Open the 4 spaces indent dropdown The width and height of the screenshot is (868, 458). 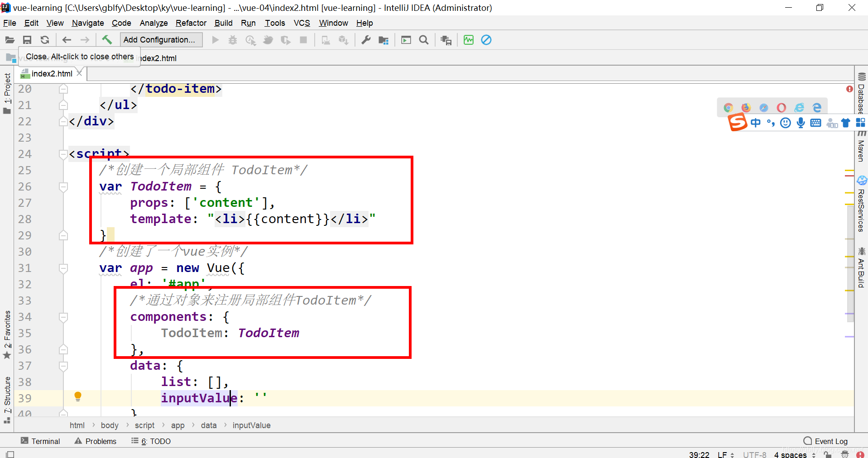795,454
